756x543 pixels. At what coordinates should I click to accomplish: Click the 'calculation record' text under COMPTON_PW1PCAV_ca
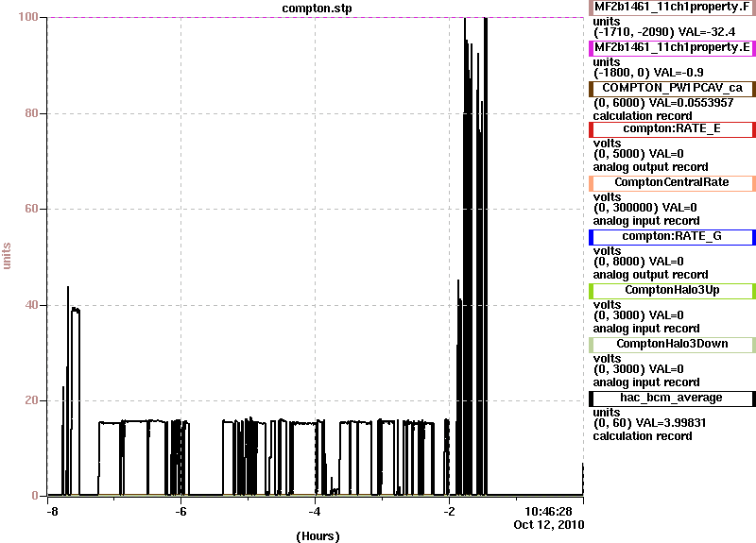643,116
